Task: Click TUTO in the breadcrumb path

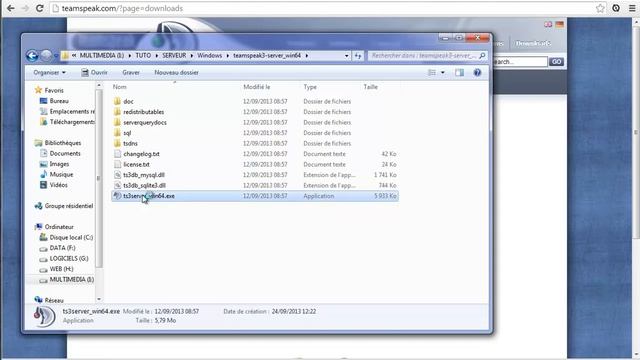Action: 143,56
